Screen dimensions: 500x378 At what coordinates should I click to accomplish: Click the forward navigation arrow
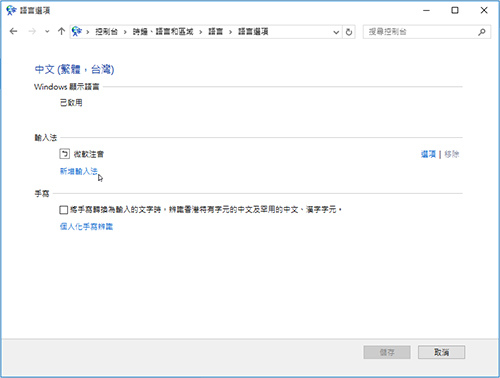click(x=32, y=31)
